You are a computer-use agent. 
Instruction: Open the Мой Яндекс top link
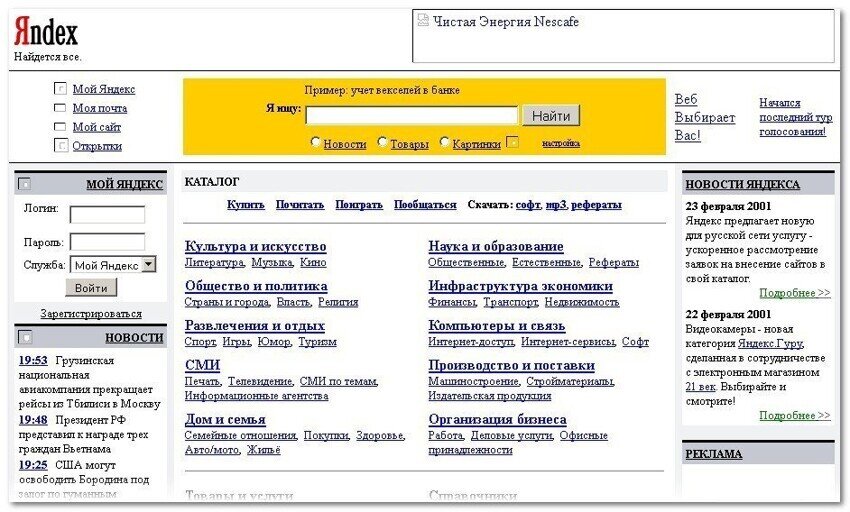(104, 89)
